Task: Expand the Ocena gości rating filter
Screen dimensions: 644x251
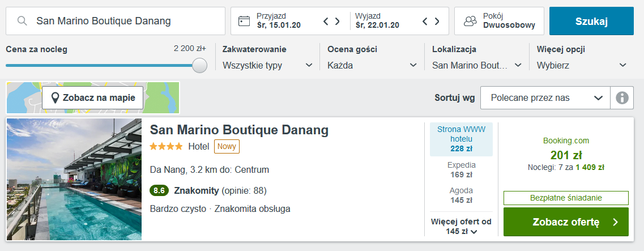Action: click(372, 65)
